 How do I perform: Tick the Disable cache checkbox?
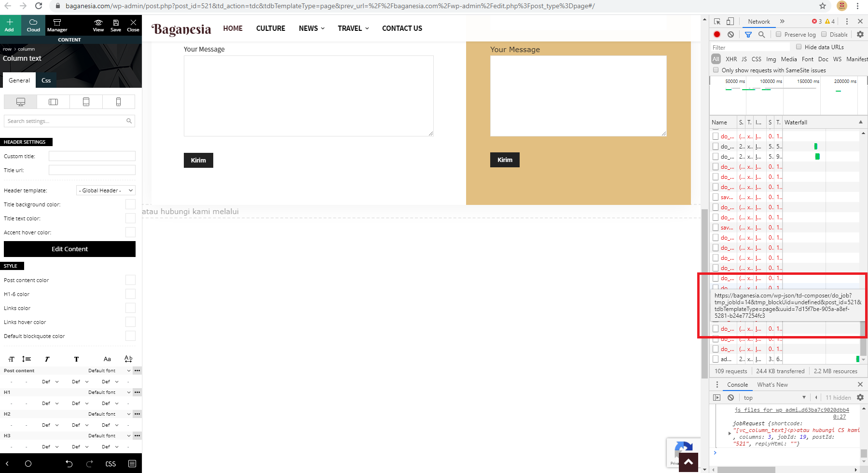click(x=824, y=34)
